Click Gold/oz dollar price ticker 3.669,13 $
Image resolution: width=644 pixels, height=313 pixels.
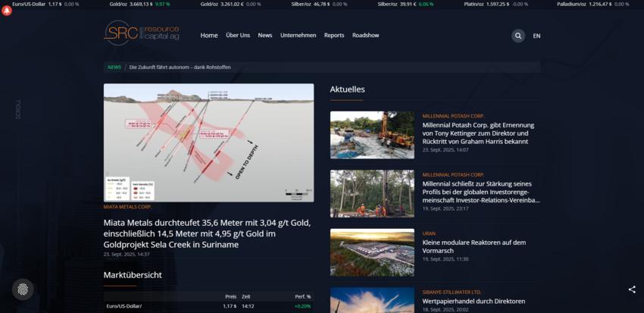139,4
